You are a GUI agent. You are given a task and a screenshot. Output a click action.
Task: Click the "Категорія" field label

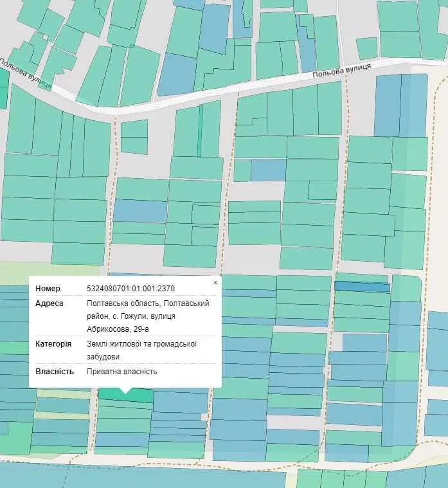(53, 344)
